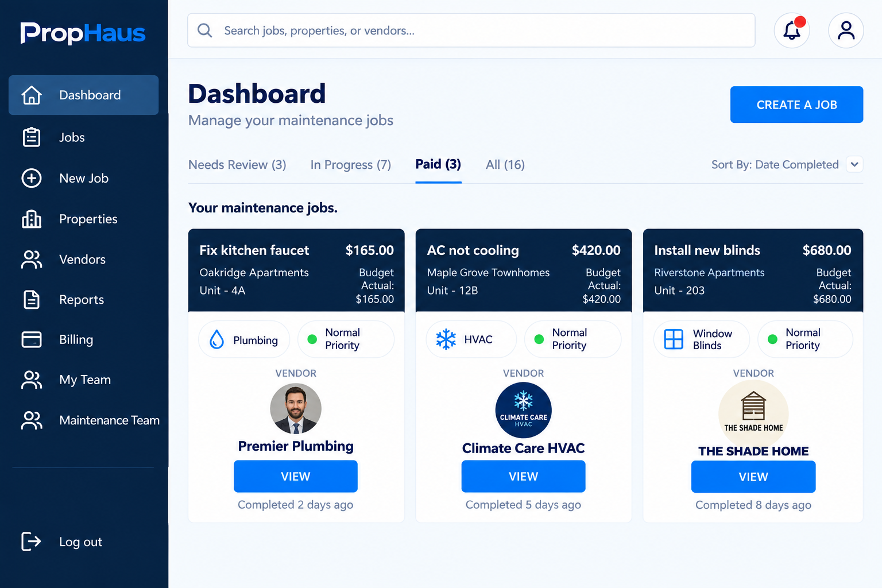Click Riverstone Apartments property name
882x588 pixels.
tap(710, 272)
